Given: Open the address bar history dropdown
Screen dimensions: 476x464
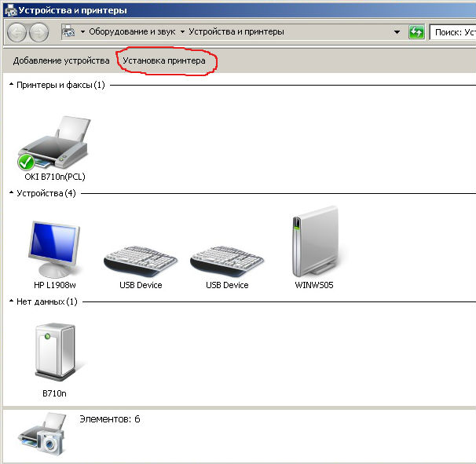Looking at the screenshot, I should [397, 32].
